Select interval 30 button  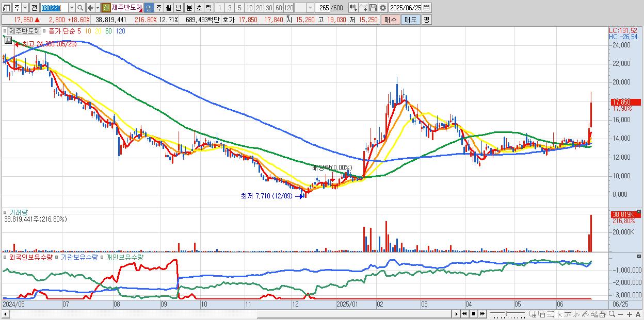point(269,8)
